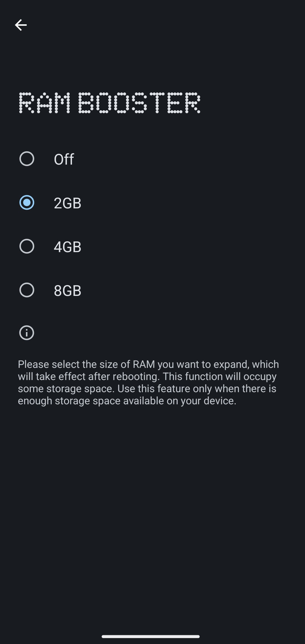Expand RAM by 8GB via its row
This screenshot has height=644, width=305.
152,290
